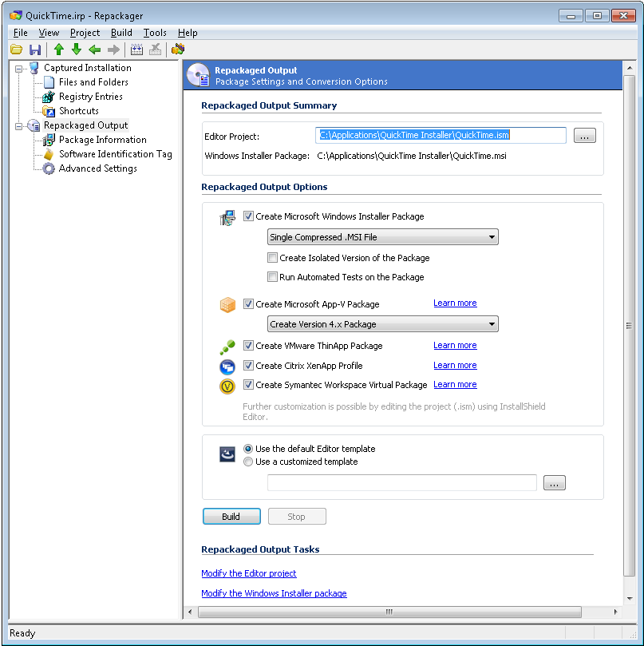Open the Project menu
The height and width of the screenshot is (646, 644).
click(x=85, y=33)
